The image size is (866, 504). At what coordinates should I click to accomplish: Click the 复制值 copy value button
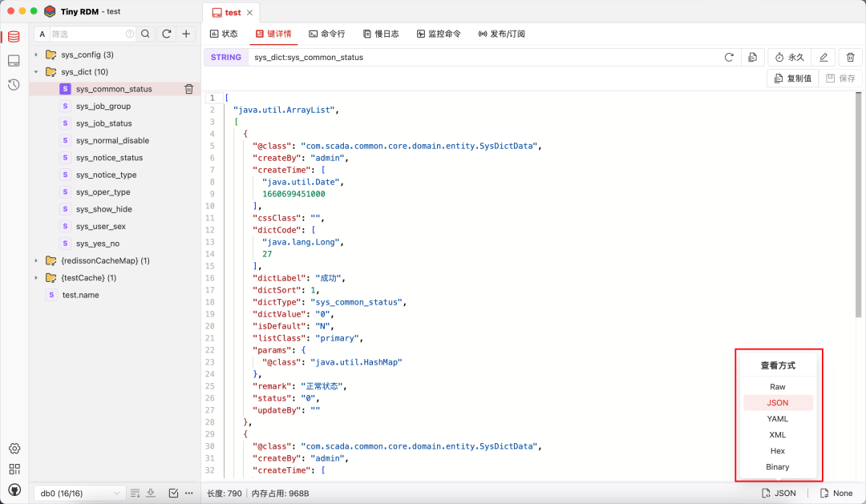tap(792, 78)
